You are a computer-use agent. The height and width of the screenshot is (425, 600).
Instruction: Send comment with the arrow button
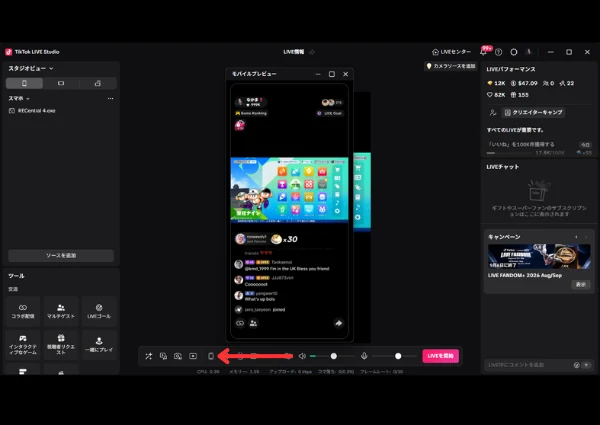tap(587, 365)
